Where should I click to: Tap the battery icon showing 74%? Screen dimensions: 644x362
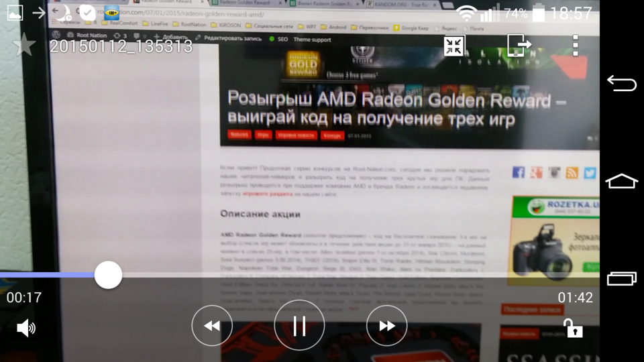tap(539, 13)
